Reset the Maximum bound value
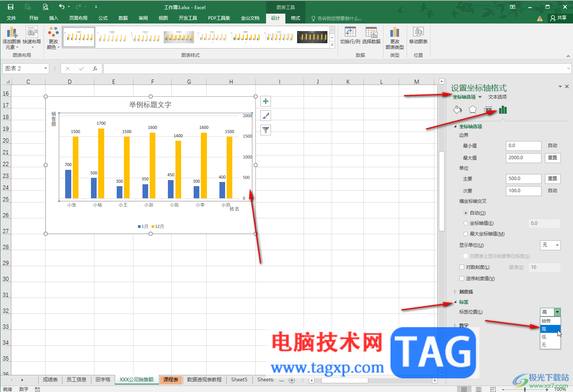 pos(553,158)
